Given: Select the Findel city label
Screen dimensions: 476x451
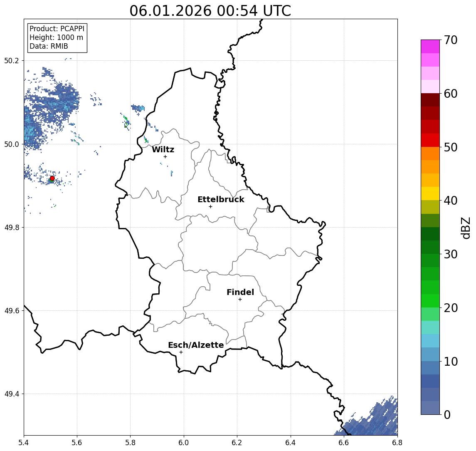Looking at the screenshot, I should (240, 292).
